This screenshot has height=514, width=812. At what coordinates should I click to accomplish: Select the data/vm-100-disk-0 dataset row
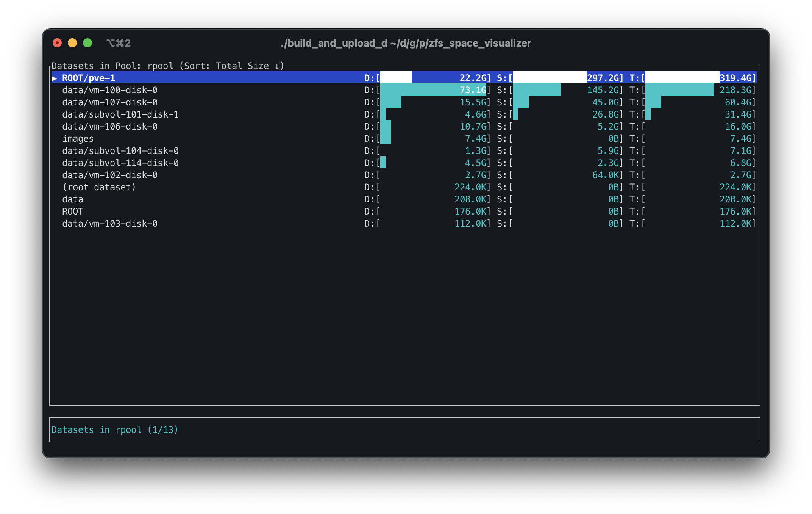[x=110, y=90]
